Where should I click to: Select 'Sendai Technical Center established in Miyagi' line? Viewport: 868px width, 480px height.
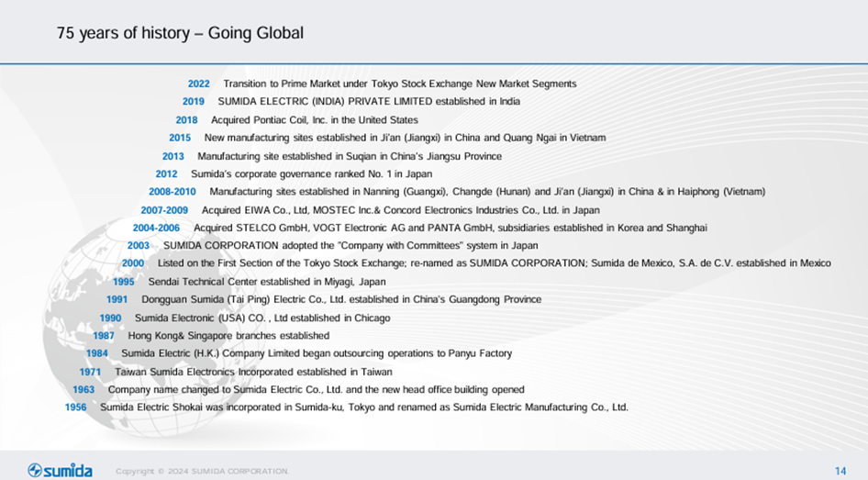pyautogui.click(x=267, y=281)
